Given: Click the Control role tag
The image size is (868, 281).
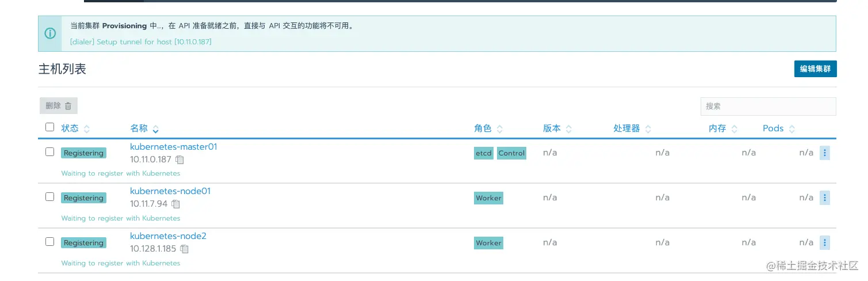Looking at the screenshot, I should click(511, 153).
